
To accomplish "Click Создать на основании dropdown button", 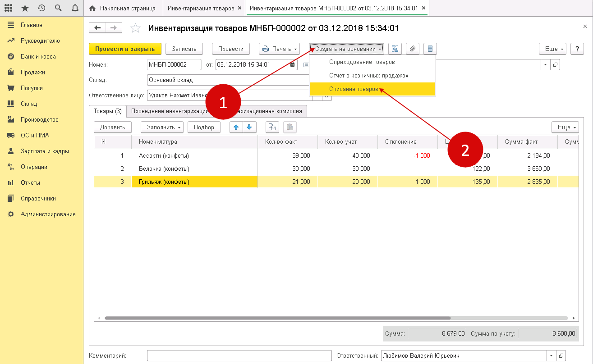I will pyautogui.click(x=346, y=49).
